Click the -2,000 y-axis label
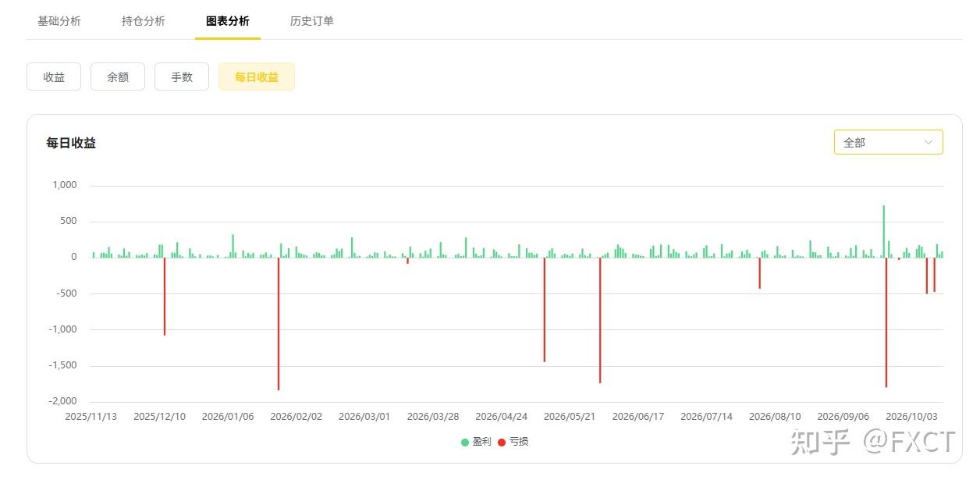 (63, 401)
